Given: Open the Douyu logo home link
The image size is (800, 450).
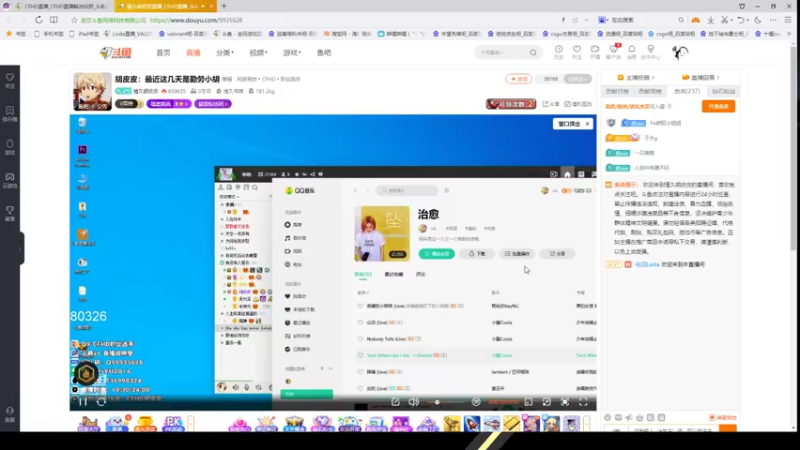Looking at the screenshot, I should [x=116, y=53].
